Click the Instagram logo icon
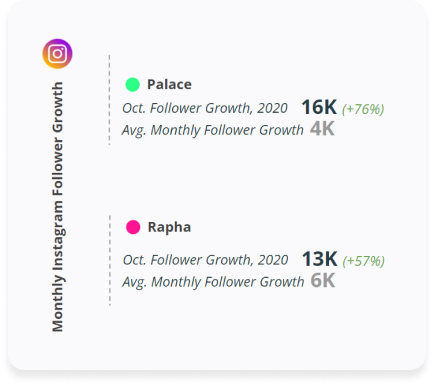The image size is (434, 386). pyautogui.click(x=57, y=54)
